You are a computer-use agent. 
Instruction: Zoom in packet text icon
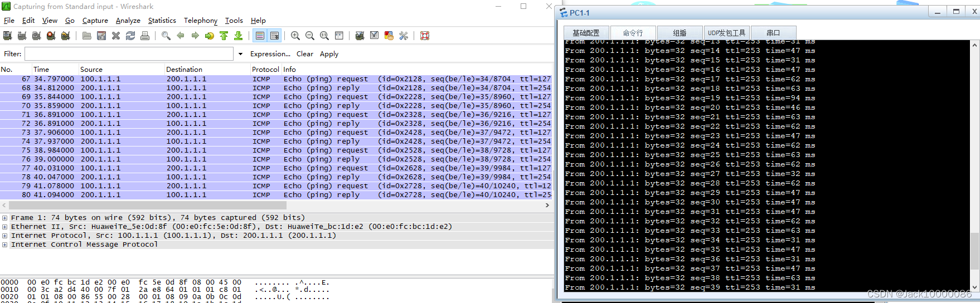click(295, 36)
